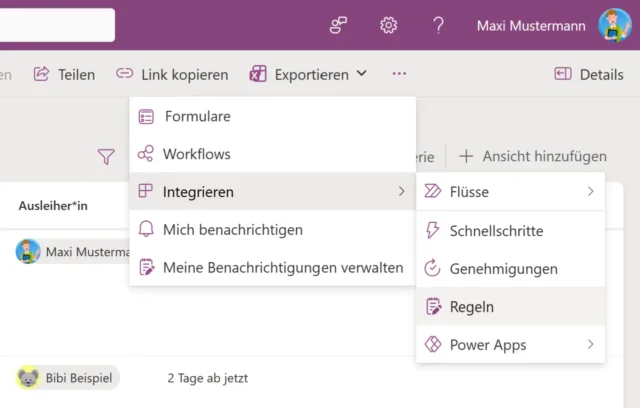Expand the Flüsse submenu chevron
The image size is (640, 408).
tap(591, 191)
